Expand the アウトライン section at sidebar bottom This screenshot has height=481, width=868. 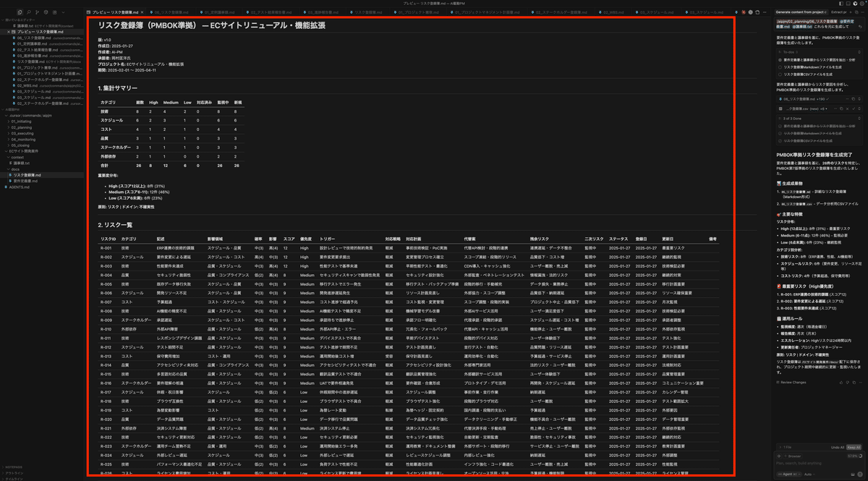[x=42, y=472]
